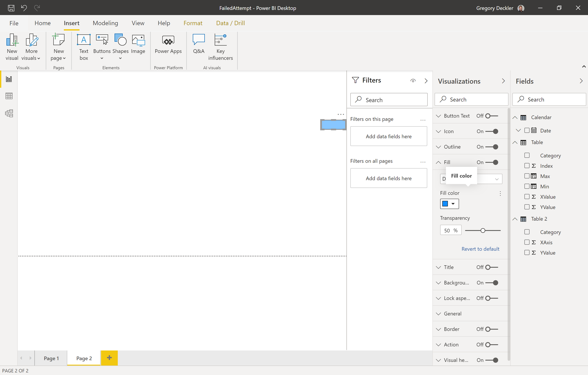Image resolution: width=588 pixels, height=375 pixels.
Task: Open the Buttons gallery
Action: pos(102,47)
